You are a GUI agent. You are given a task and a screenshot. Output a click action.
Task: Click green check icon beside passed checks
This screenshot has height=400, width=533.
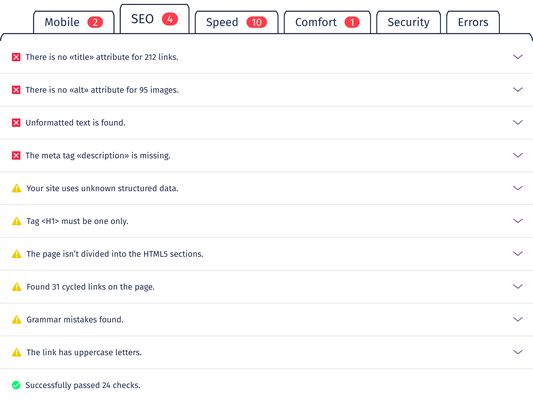pos(16,385)
